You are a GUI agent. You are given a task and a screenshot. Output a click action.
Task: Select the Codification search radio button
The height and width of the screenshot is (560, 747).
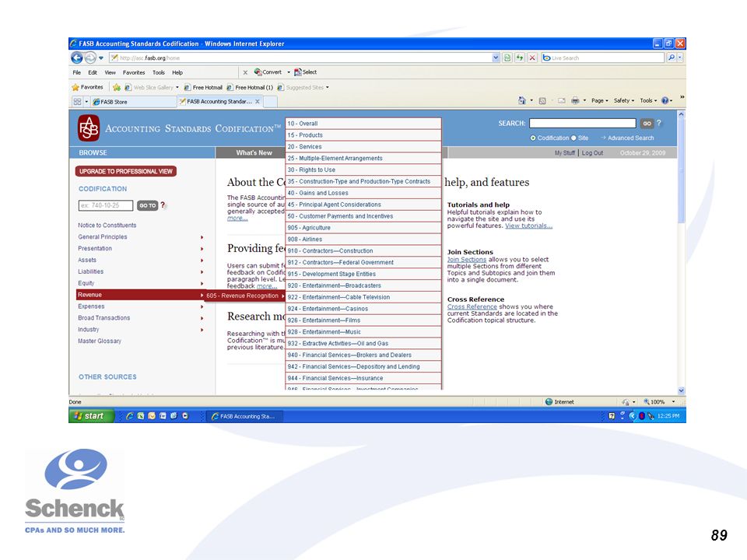tap(533, 138)
